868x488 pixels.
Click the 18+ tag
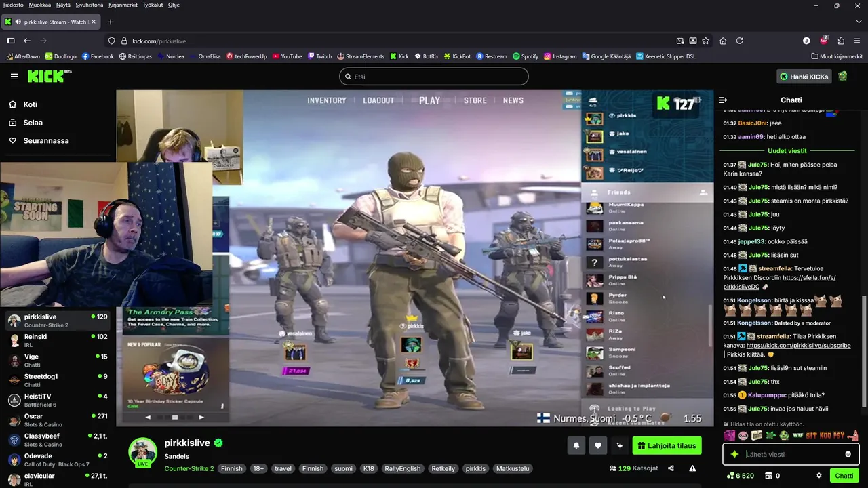point(258,468)
